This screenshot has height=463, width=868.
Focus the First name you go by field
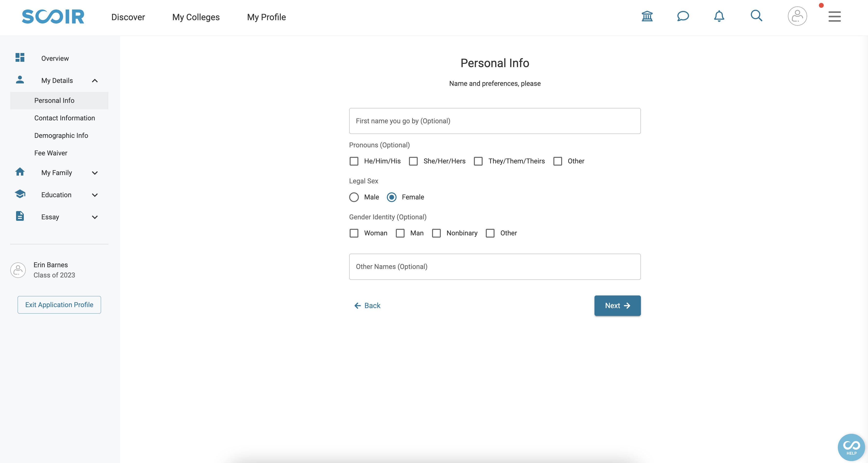tap(495, 121)
